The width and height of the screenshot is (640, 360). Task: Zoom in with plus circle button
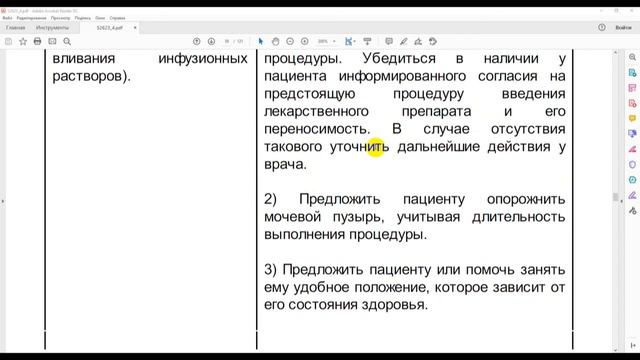(x=305, y=41)
